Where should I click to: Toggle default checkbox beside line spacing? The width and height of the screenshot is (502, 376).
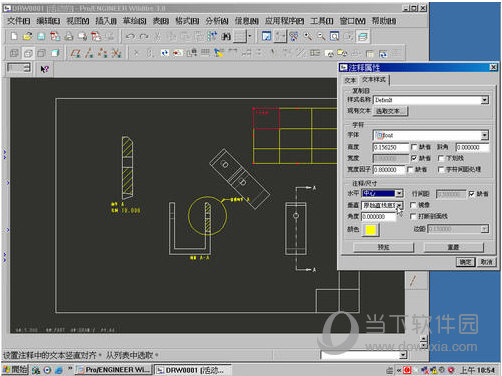click(471, 194)
